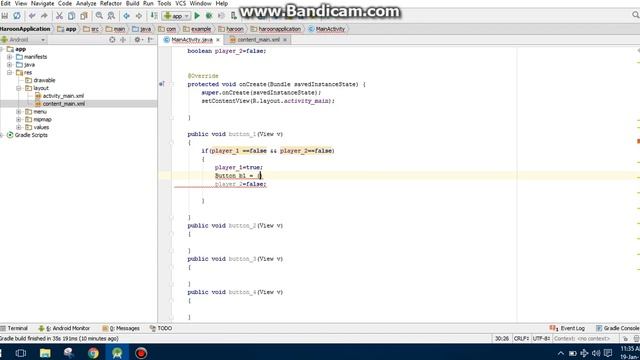Open the View menu

(x=21, y=3)
